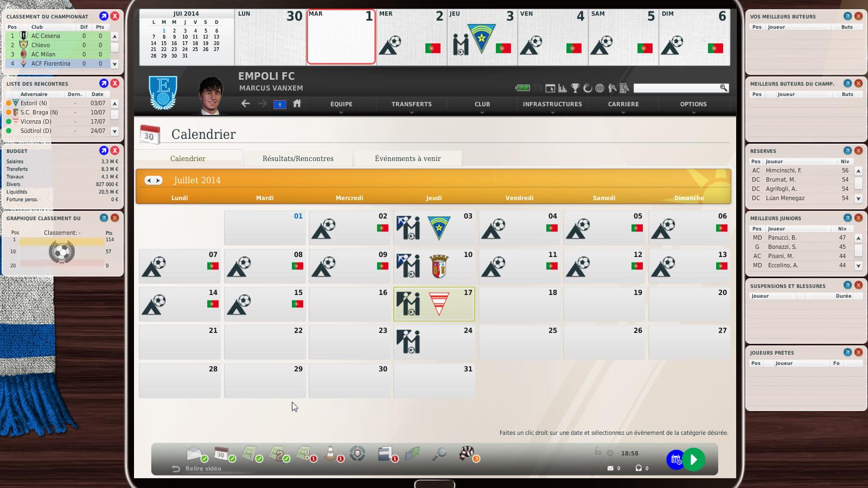Open the tactics pitch icon with number 2
This screenshot has height=488, width=868.
(x=278, y=453)
